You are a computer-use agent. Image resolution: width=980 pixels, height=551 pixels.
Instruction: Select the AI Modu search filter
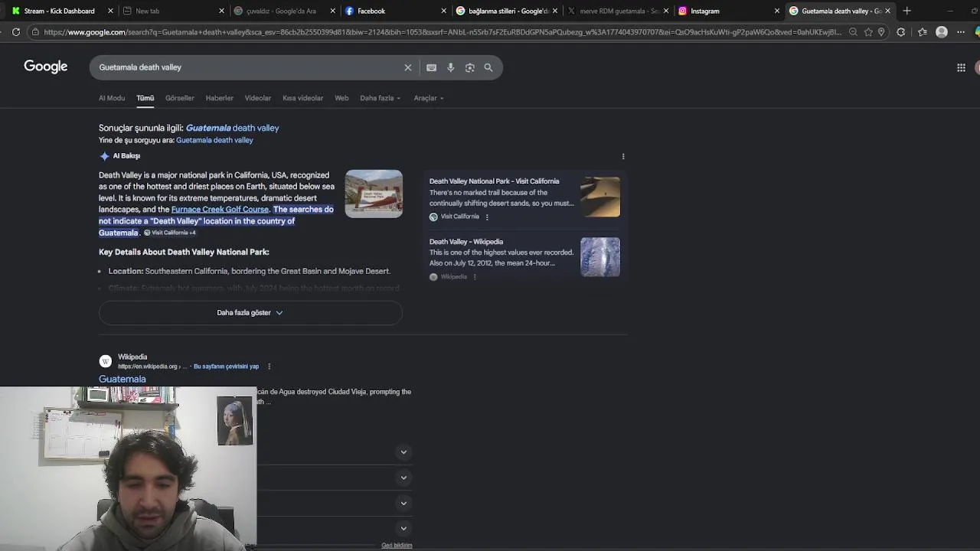(112, 98)
